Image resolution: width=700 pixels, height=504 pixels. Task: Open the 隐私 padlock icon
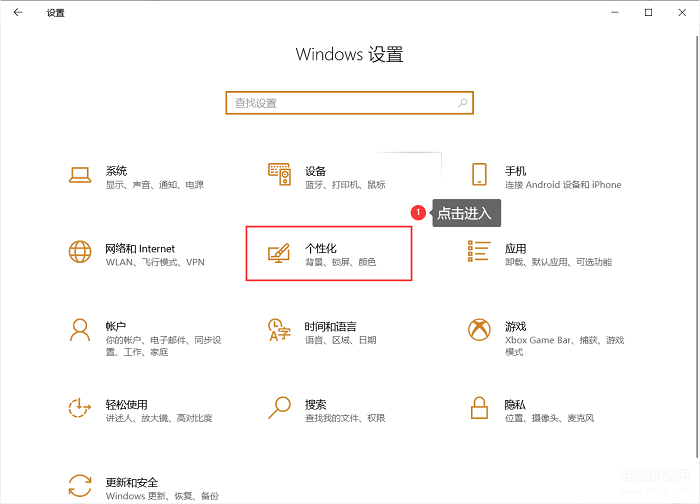point(479,408)
